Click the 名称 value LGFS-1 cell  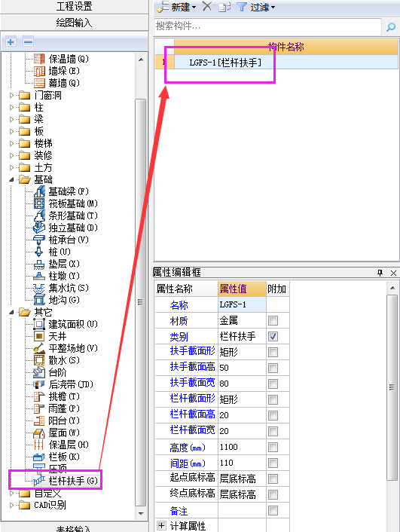point(242,304)
